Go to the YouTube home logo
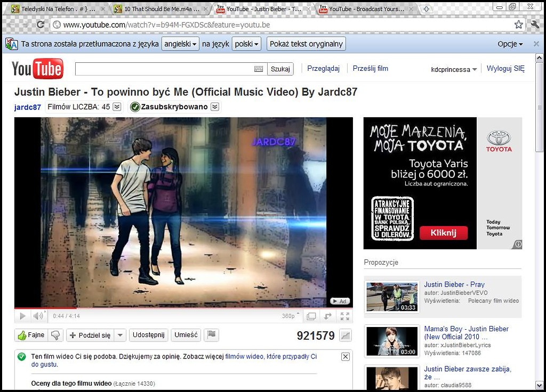Image resolution: width=546 pixels, height=392 pixels. 38,69
